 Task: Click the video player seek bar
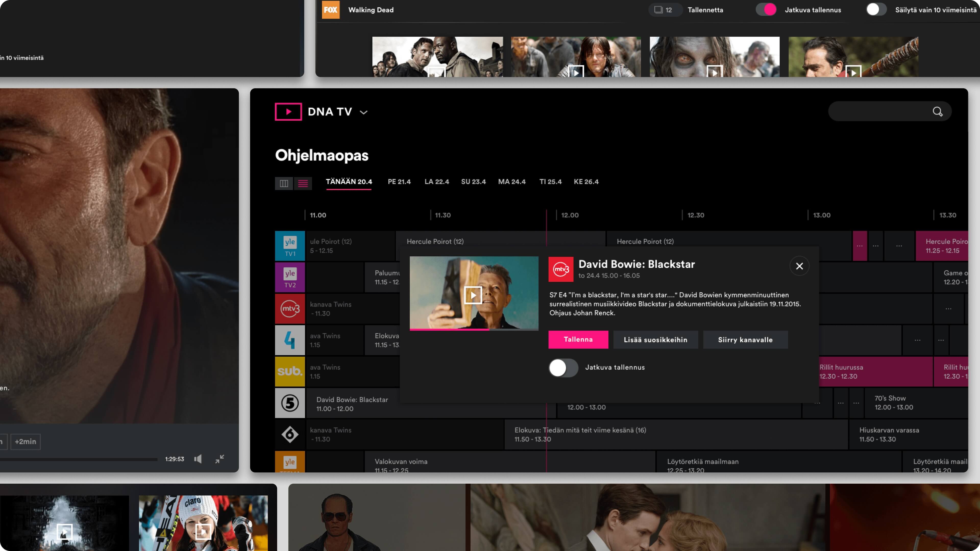pos(79,459)
